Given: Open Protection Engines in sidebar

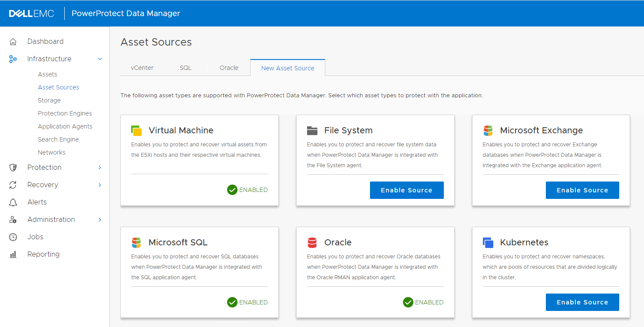Looking at the screenshot, I should pyautogui.click(x=65, y=113).
